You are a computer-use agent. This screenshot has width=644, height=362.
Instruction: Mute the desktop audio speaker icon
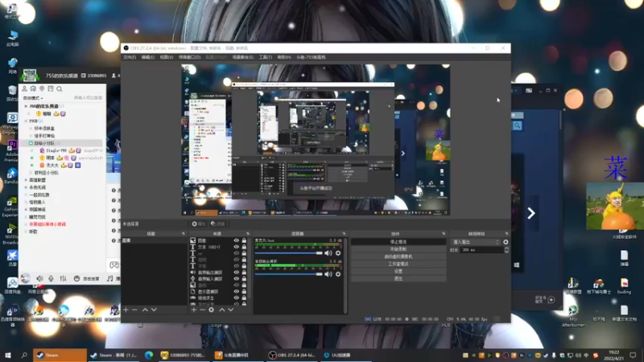pos(328,274)
